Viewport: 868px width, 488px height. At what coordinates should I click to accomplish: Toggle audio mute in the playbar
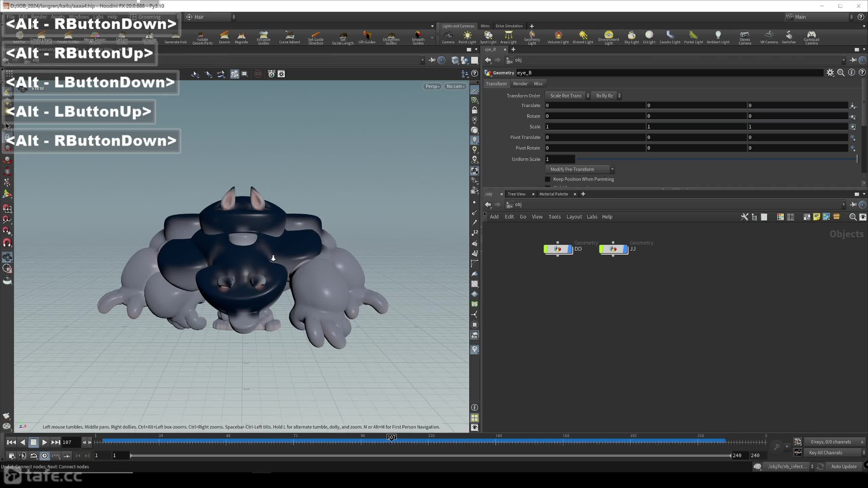tap(23, 456)
